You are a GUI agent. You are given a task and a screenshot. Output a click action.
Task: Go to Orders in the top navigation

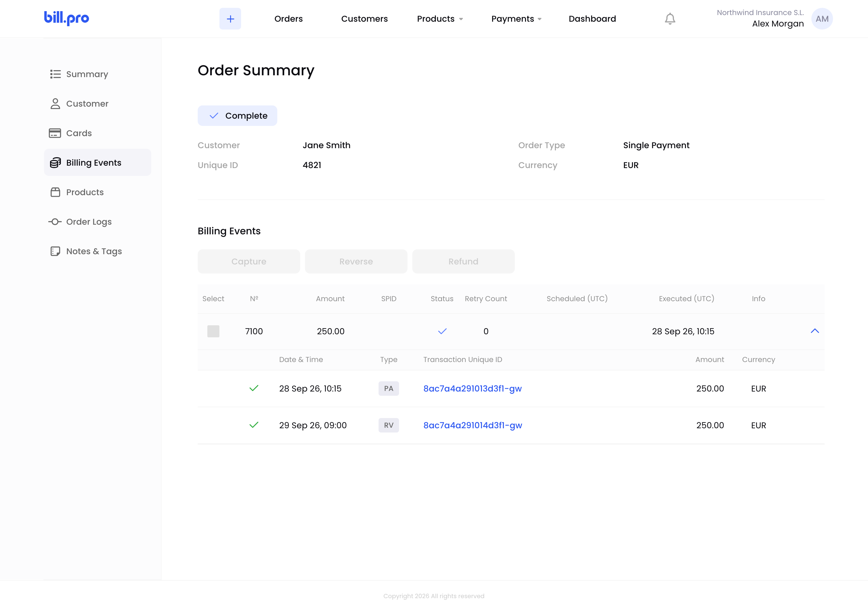point(288,18)
